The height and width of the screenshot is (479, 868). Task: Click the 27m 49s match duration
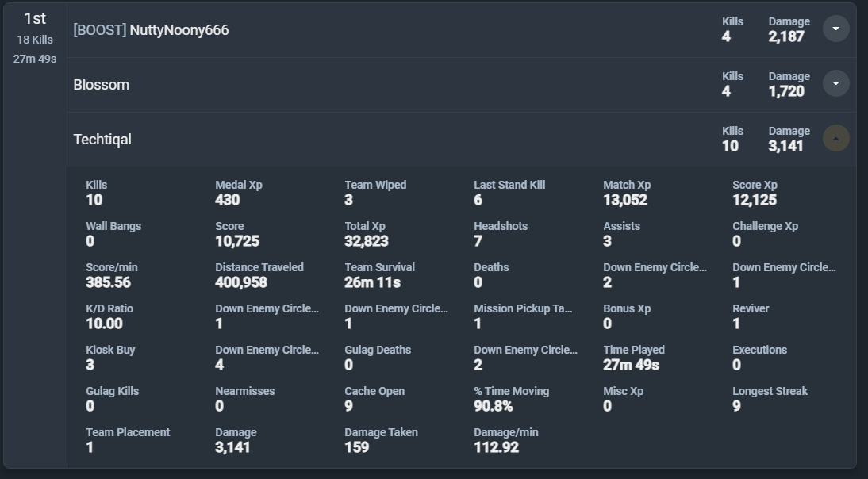coord(35,59)
